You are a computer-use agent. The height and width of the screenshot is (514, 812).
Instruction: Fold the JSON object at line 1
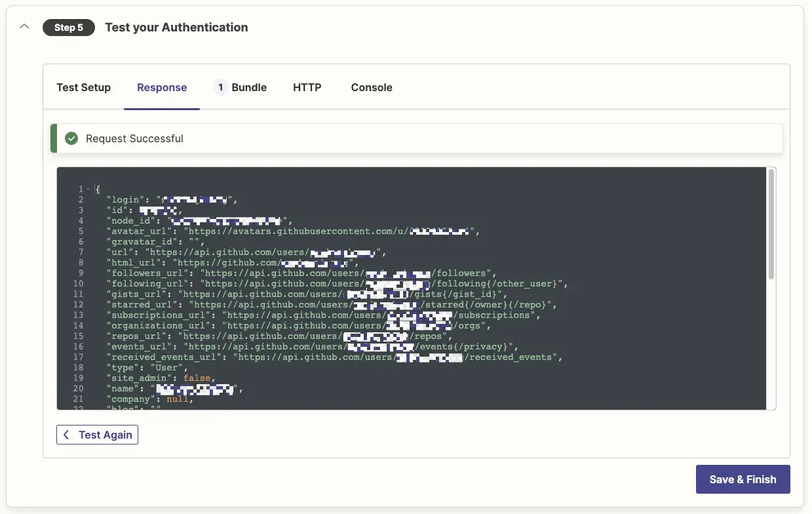[88, 189]
